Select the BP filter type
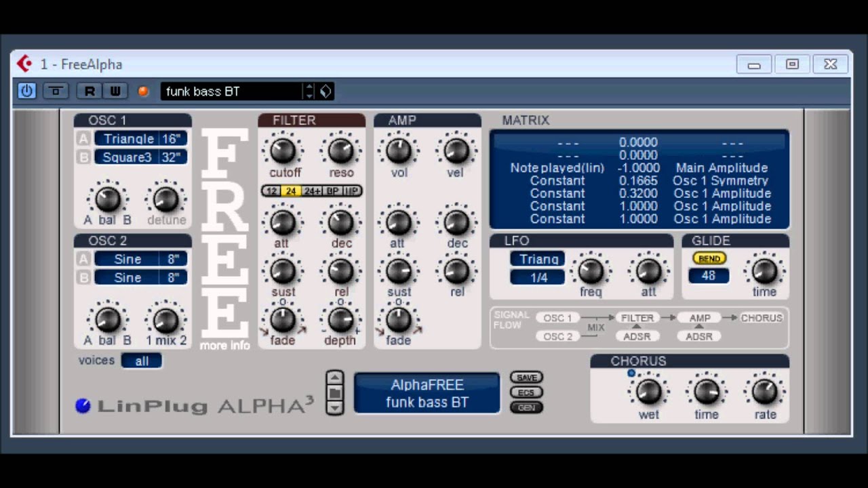The width and height of the screenshot is (868, 488). (333, 191)
